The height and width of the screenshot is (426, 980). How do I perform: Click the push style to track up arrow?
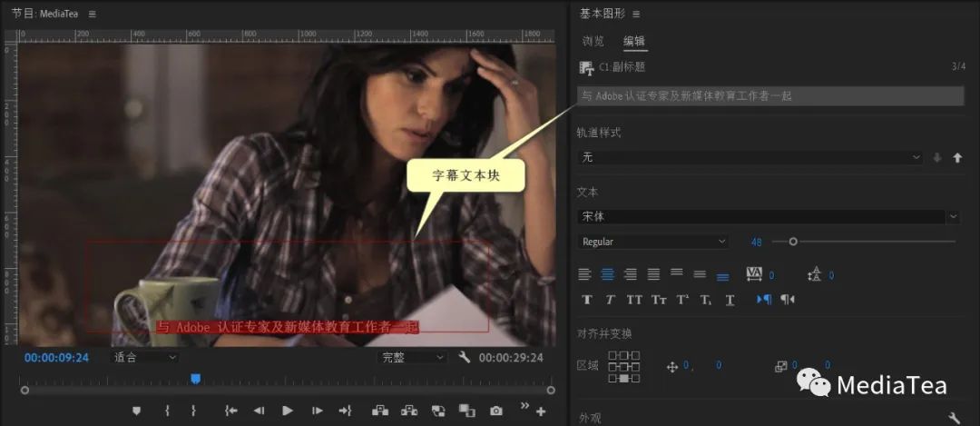(957, 158)
